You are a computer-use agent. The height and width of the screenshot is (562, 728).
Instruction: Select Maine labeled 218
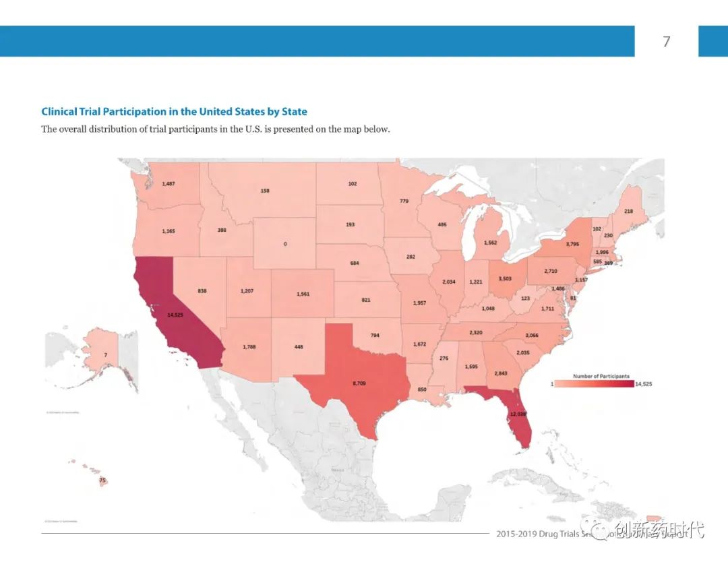(628, 211)
